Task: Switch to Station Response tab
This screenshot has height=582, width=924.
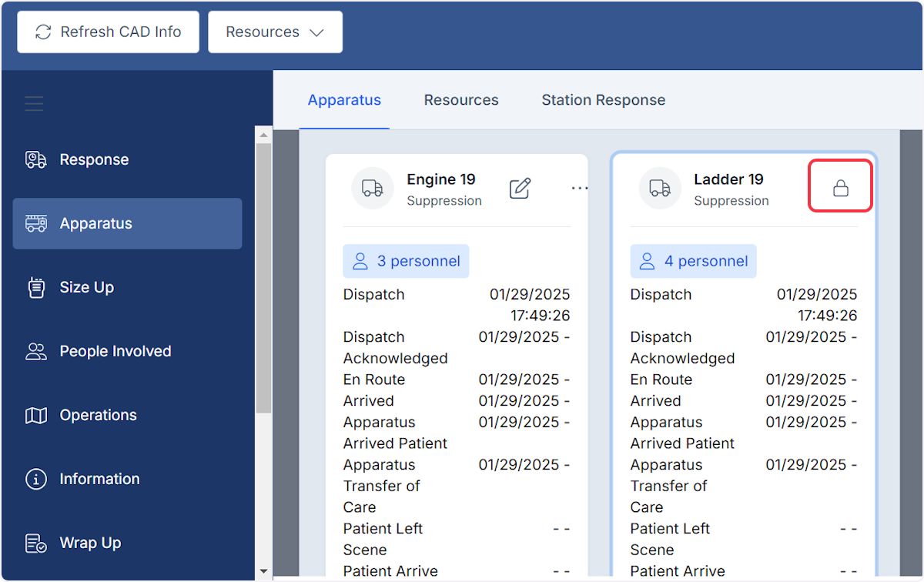Action: (x=604, y=100)
